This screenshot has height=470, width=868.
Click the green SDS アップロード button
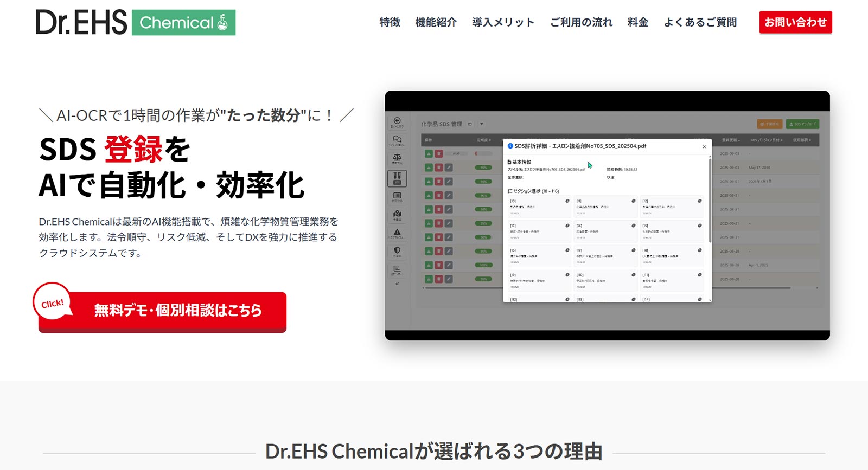802,124
